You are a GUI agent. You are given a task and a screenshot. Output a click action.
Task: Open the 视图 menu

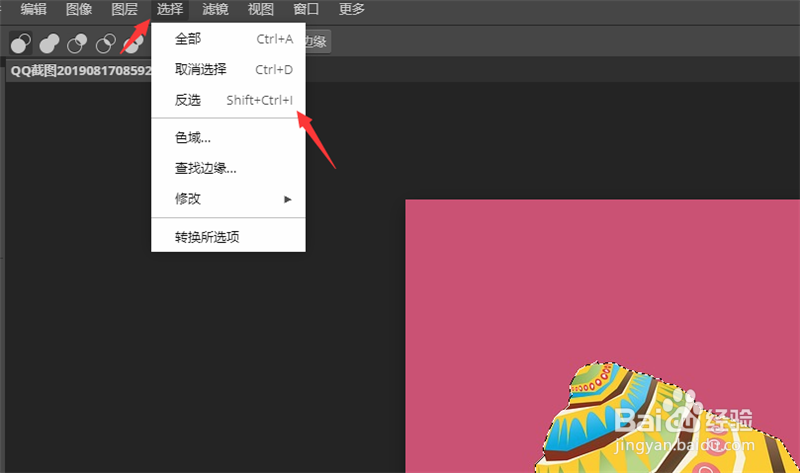261,9
